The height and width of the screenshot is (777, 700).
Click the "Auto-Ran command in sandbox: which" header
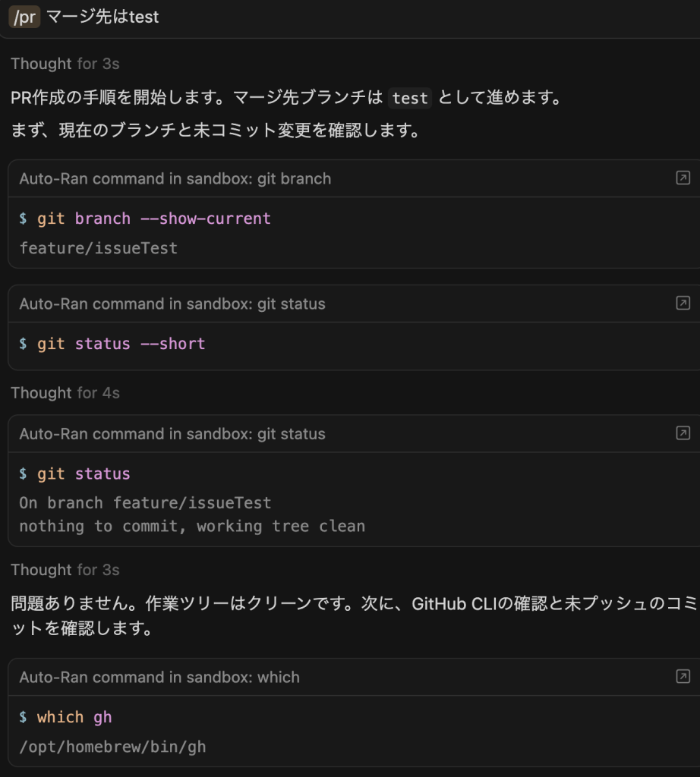pyautogui.click(x=159, y=678)
